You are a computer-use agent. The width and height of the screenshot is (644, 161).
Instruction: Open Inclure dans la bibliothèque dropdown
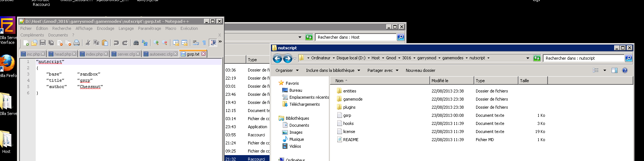333,70
